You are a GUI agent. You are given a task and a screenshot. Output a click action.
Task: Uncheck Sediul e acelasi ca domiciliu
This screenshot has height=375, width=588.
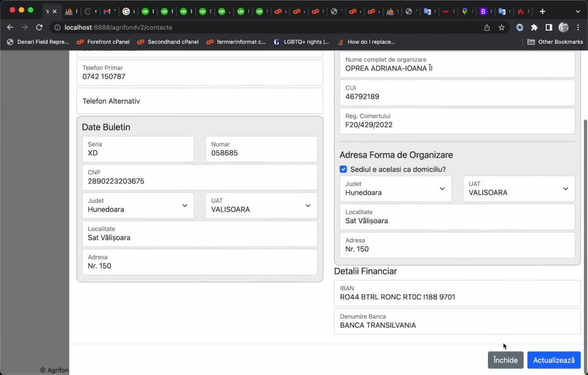click(x=343, y=169)
